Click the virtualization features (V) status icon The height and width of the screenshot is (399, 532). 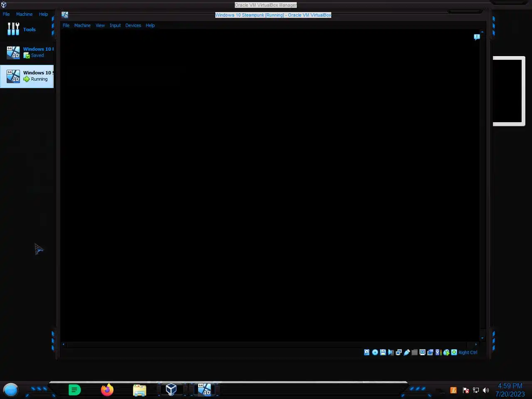(x=438, y=352)
